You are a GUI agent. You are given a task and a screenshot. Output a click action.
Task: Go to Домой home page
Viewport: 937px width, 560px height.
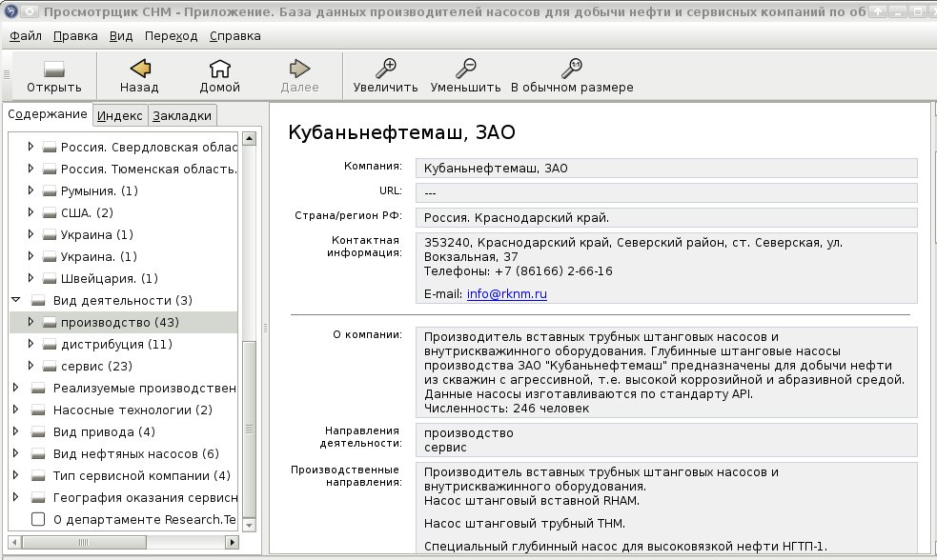point(219,76)
